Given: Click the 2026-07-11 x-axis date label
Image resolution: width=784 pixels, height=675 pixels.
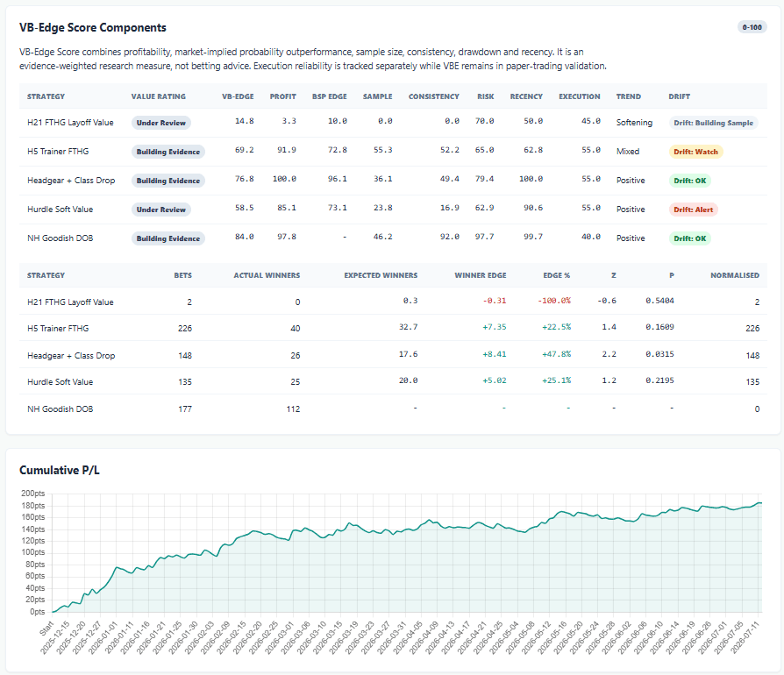Looking at the screenshot, I should click(x=745, y=637).
